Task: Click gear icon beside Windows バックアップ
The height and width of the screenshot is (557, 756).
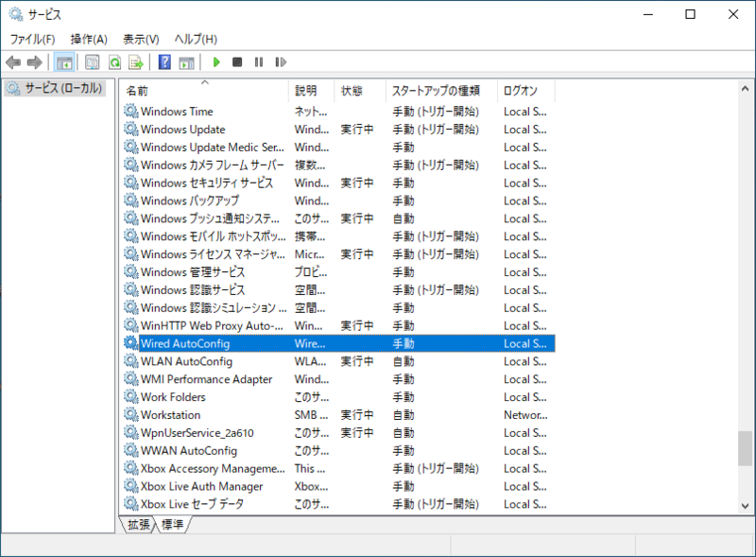Action: pyautogui.click(x=131, y=200)
